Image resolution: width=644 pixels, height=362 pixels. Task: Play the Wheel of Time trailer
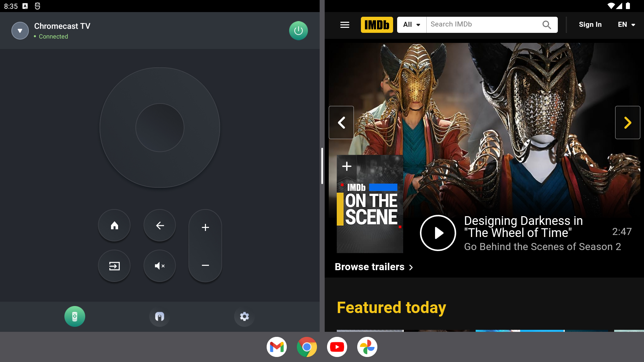point(438,233)
